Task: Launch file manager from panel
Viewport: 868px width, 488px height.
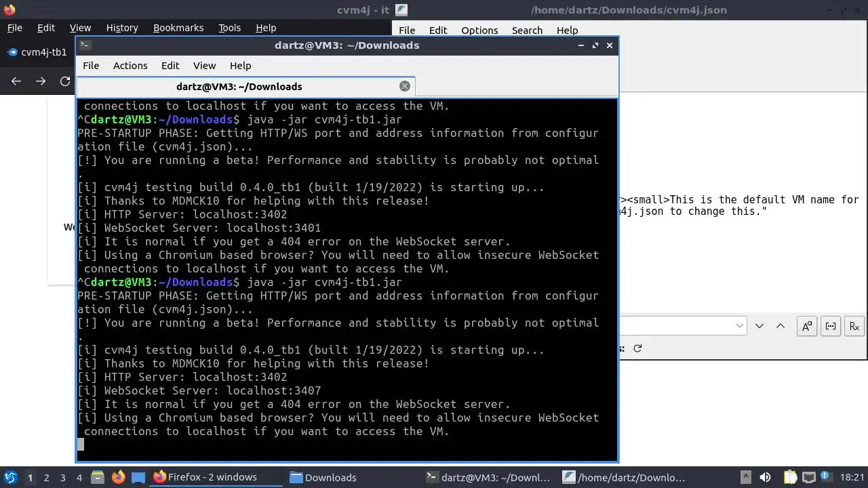Action: tap(96, 477)
